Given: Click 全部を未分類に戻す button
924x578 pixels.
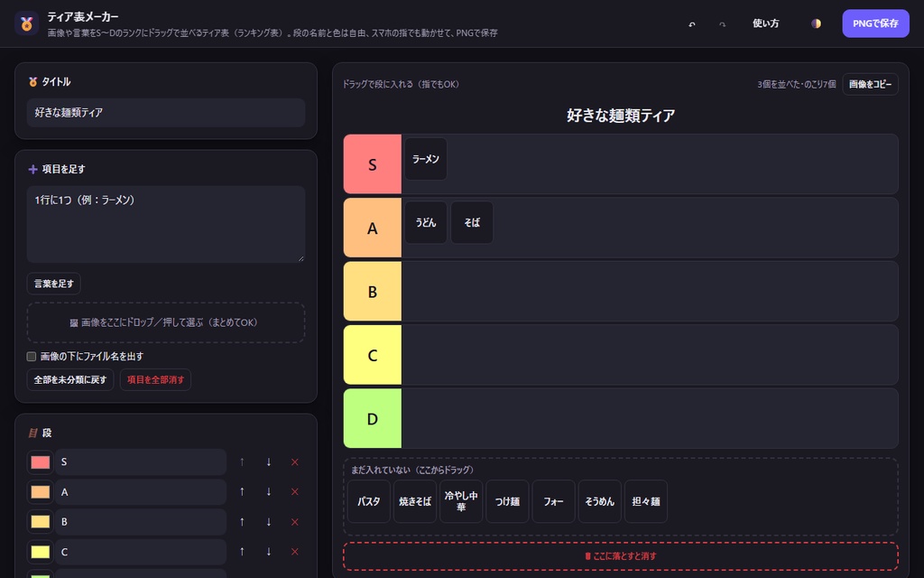Looking at the screenshot, I should (70, 380).
